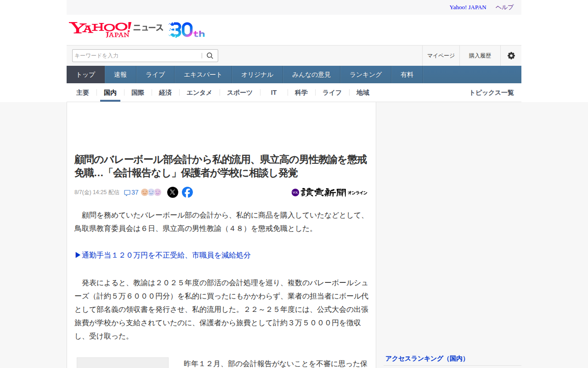Switch to the エンタメ category
The image size is (588, 368).
(199, 92)
